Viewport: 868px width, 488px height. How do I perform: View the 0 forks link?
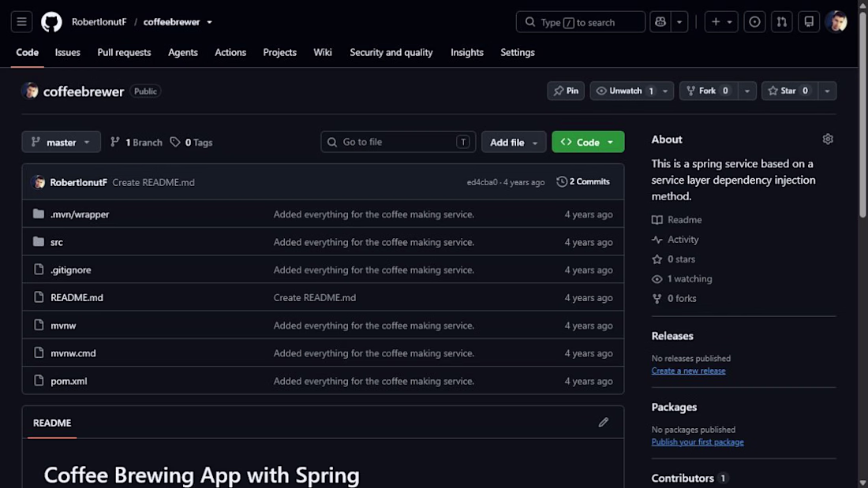(x=674, y=298)
